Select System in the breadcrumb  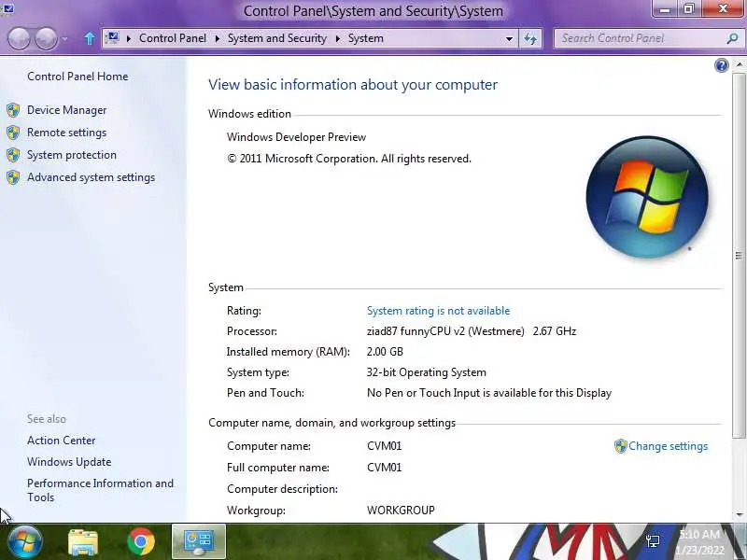365,38
